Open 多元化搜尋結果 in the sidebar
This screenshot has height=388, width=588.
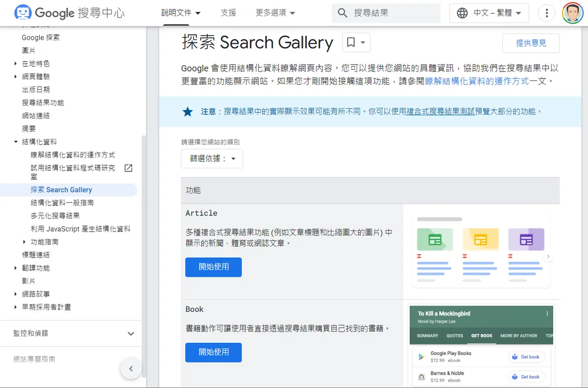55,216
